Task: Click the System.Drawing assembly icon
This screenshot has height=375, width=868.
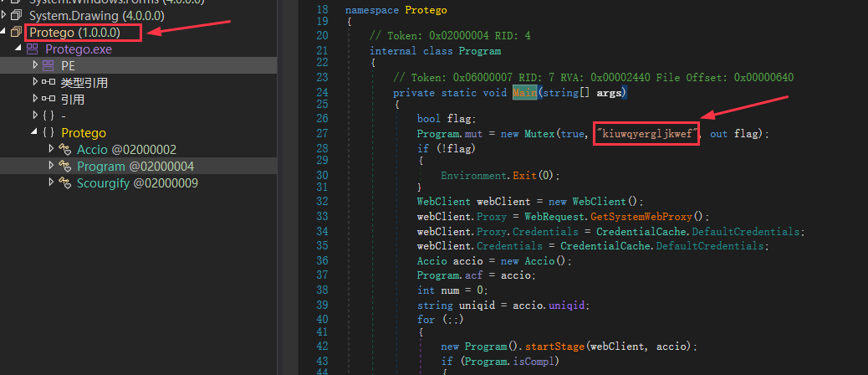Action: click(16, 16)
